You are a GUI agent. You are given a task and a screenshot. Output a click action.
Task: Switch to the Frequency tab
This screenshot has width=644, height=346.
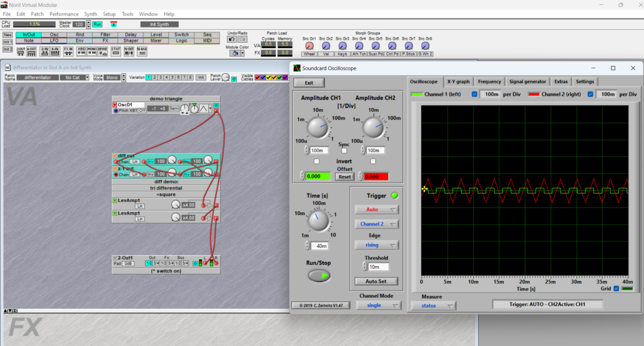tap(489, 82)
